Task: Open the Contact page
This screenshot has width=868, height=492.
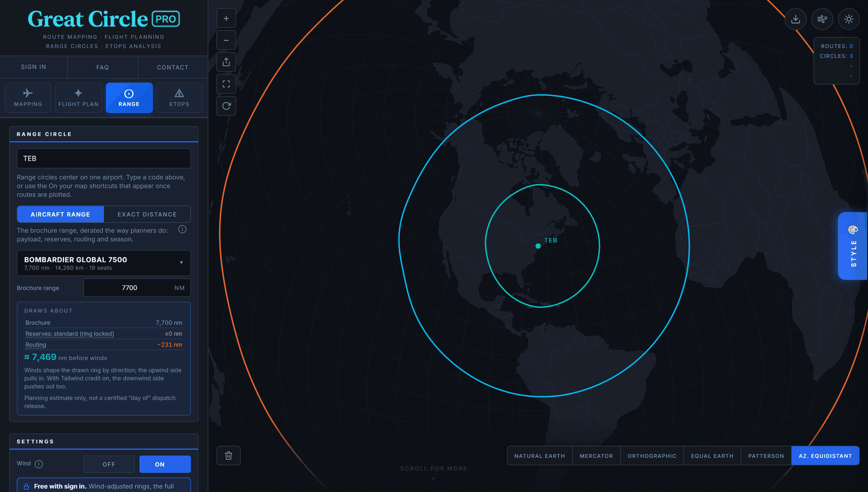Action: [173, 67]
